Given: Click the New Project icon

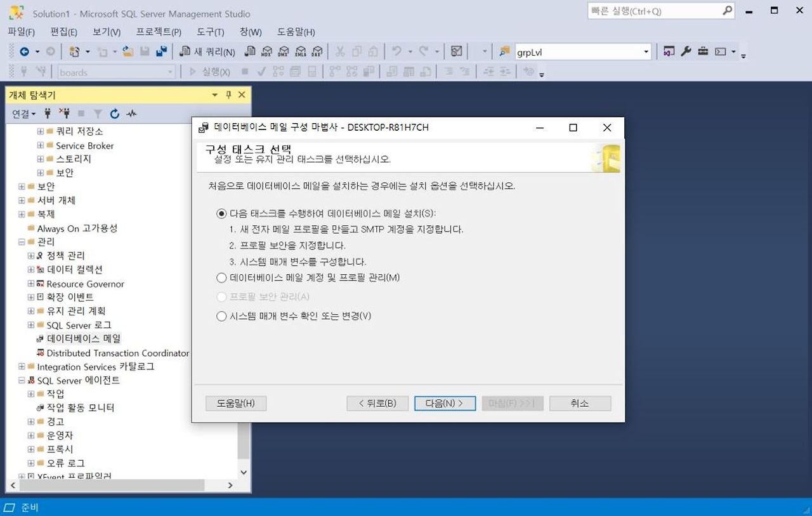Looking at the screenshot, I should 75,52.
